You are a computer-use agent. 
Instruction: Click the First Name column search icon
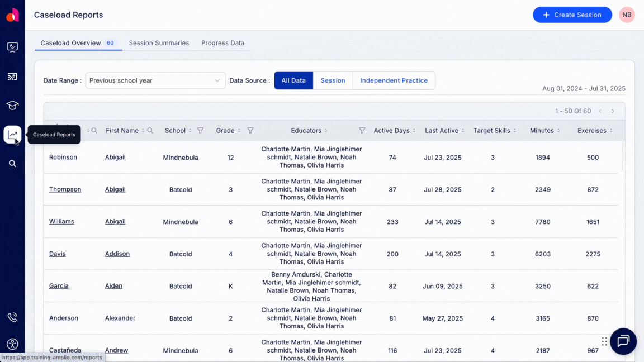pos(150,131)
